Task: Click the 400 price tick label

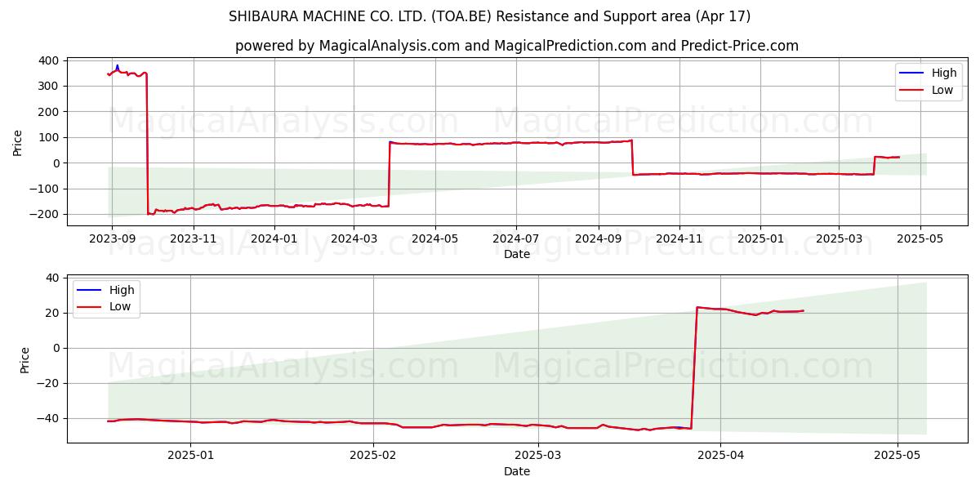Action: (x=49, y=60)
